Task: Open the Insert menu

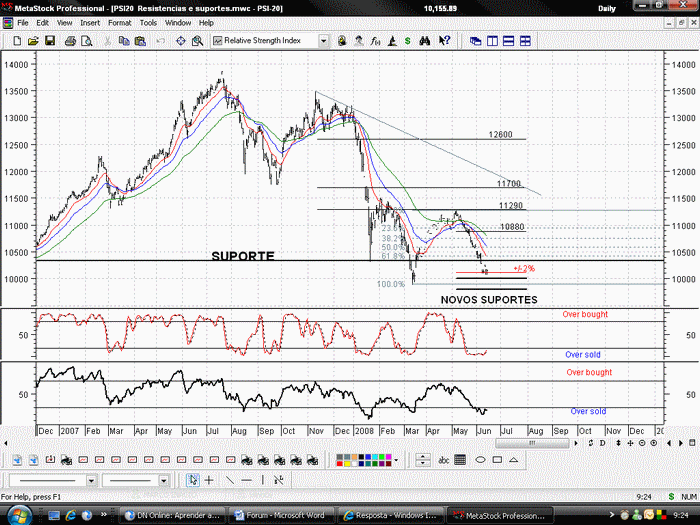Action: coord(90,23)
